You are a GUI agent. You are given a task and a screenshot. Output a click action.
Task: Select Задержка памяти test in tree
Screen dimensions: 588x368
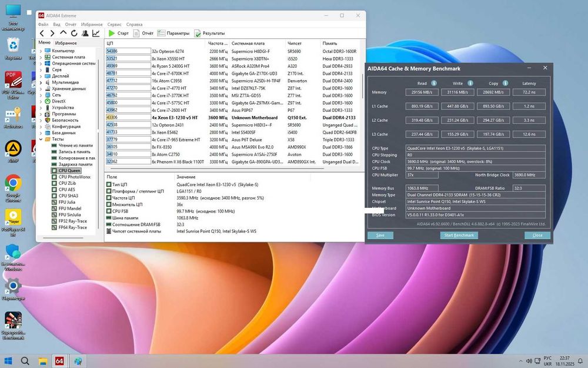[72, 164]
